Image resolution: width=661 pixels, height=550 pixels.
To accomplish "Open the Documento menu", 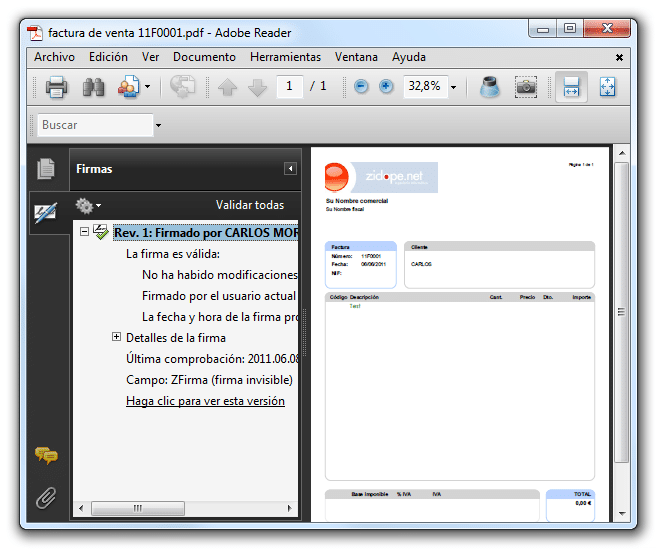I will tap(204, 57).
